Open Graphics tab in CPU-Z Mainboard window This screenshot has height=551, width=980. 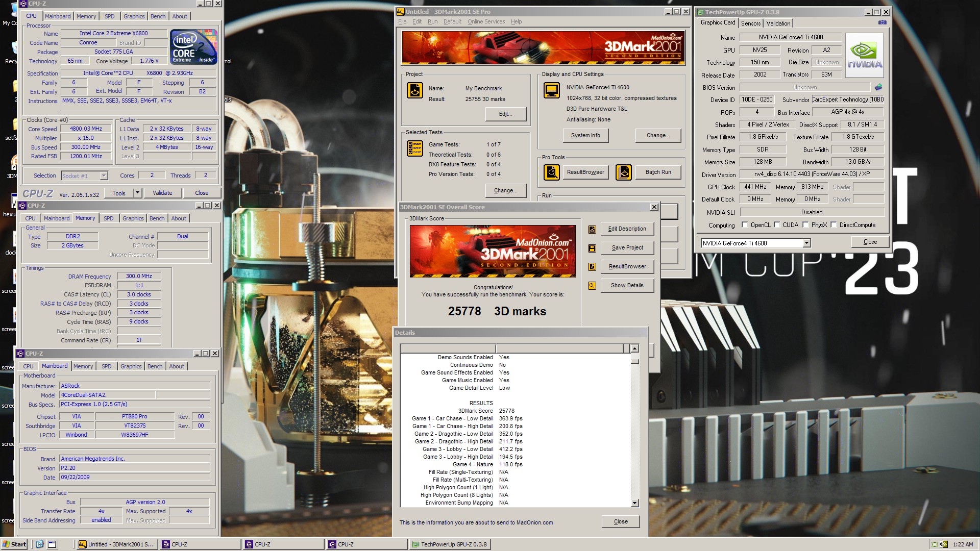pyautogui.click(x=131, y=367)
